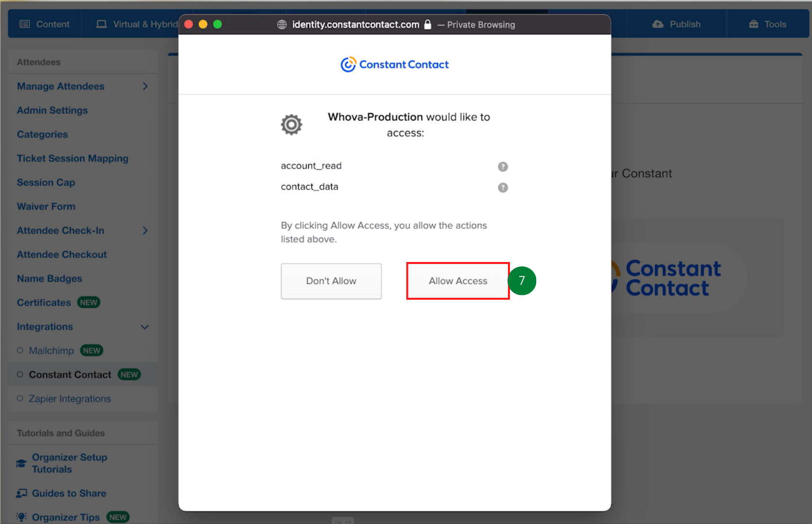This screenshot has width=812, height=524.
Task: Open Attendee Check-In in the sidebar
Action: [61, 230]
